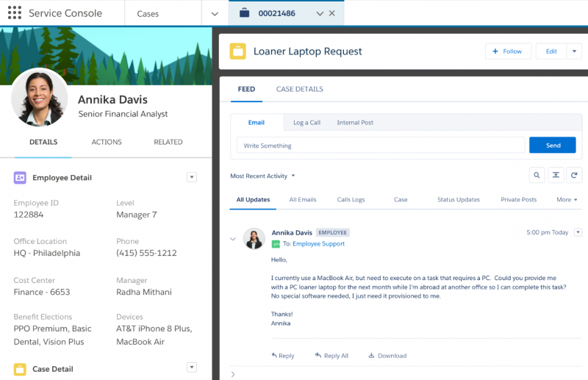The height and width of the screenshot is (380, 588).
Task: Open the Employee Support link
Action: (318, 244)
